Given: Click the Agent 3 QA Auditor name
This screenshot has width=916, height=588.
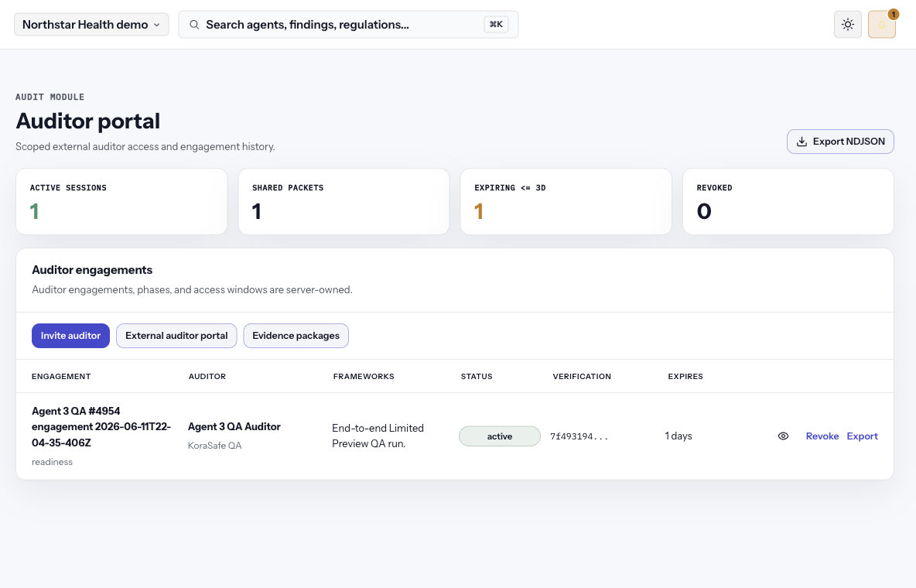Looking at the screenshot, I should [234, 426].
